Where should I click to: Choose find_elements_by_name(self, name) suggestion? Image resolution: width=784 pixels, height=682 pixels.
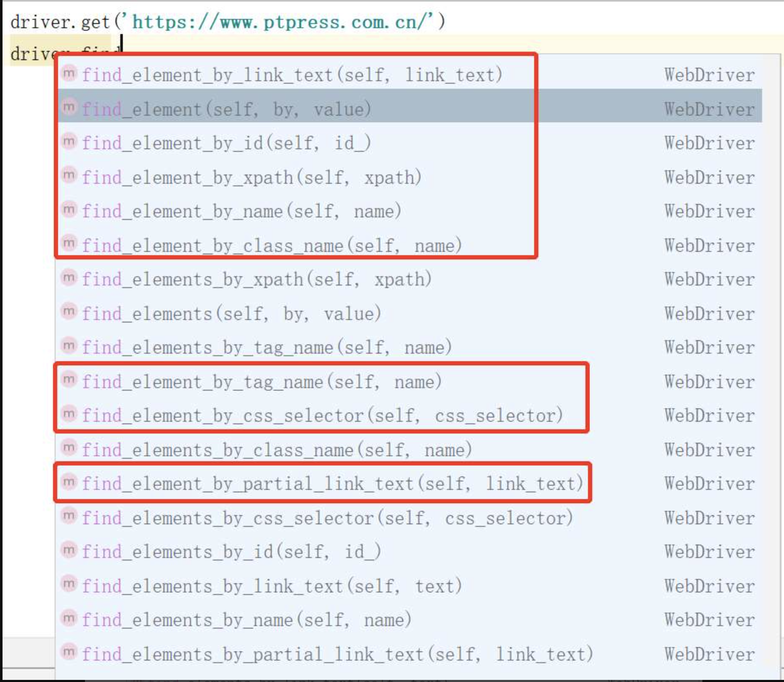[410, 620]
